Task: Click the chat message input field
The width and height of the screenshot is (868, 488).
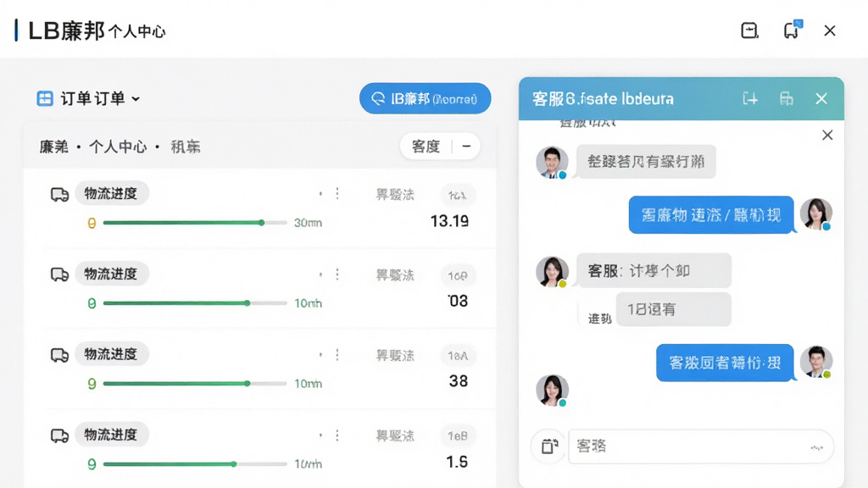Action: pos(701,446)
